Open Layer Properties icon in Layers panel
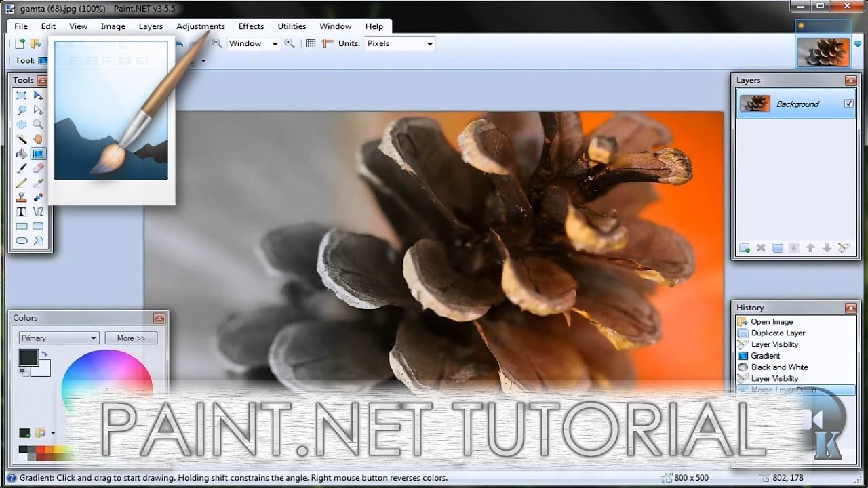 click(844, 248)
